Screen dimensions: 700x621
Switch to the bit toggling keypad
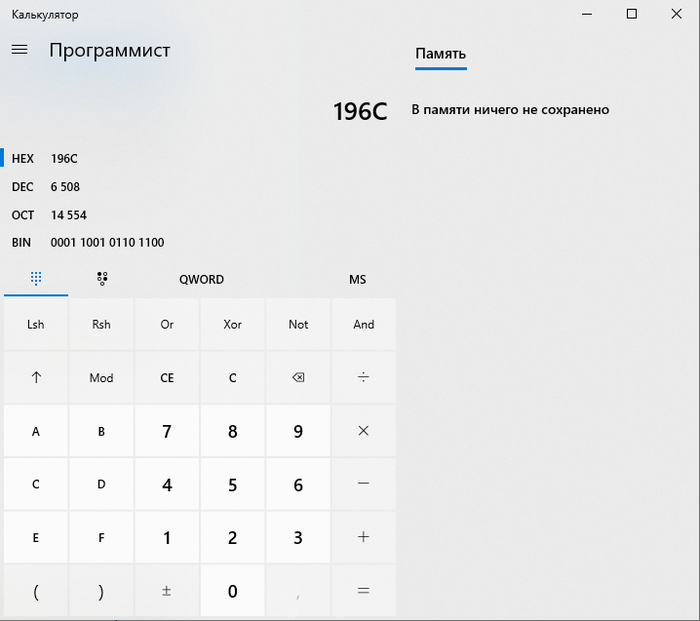pyautogui.click(x=102, y=279)
